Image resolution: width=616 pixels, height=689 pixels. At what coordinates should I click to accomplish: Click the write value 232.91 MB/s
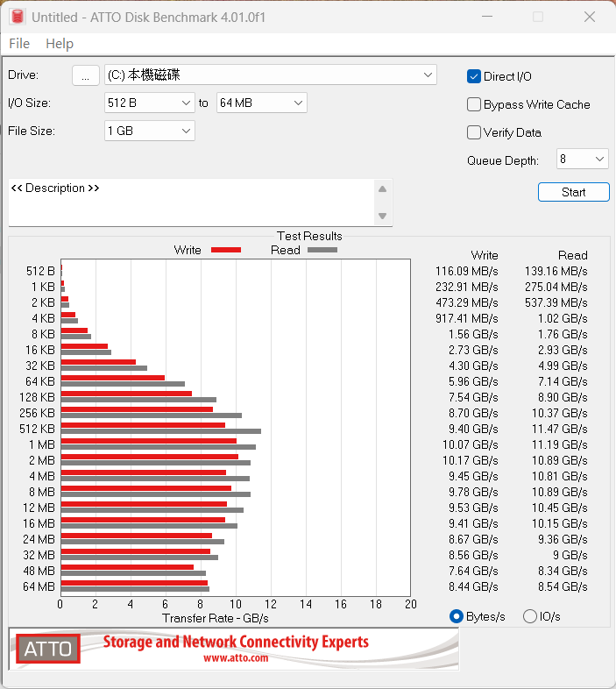467,287
